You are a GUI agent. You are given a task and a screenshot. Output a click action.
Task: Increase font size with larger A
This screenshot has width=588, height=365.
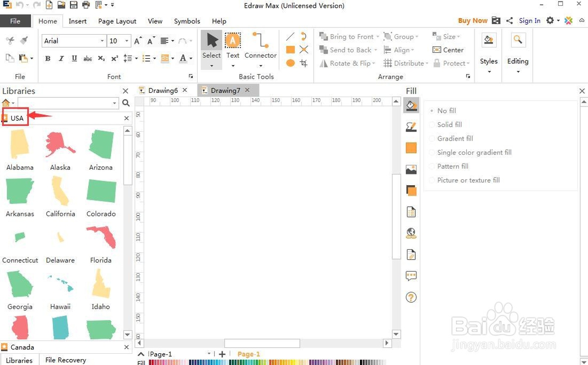click(x=138, y=41)
